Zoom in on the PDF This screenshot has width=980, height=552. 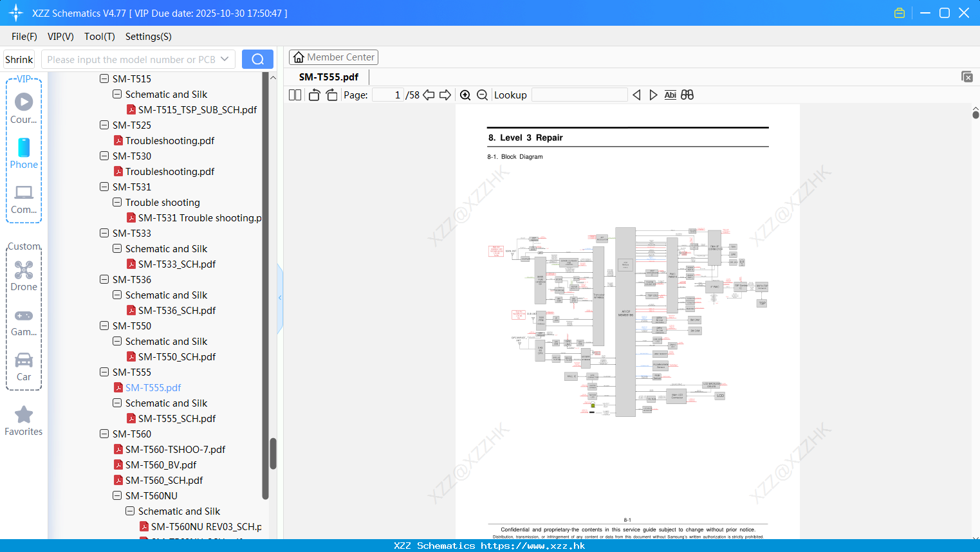465,95
